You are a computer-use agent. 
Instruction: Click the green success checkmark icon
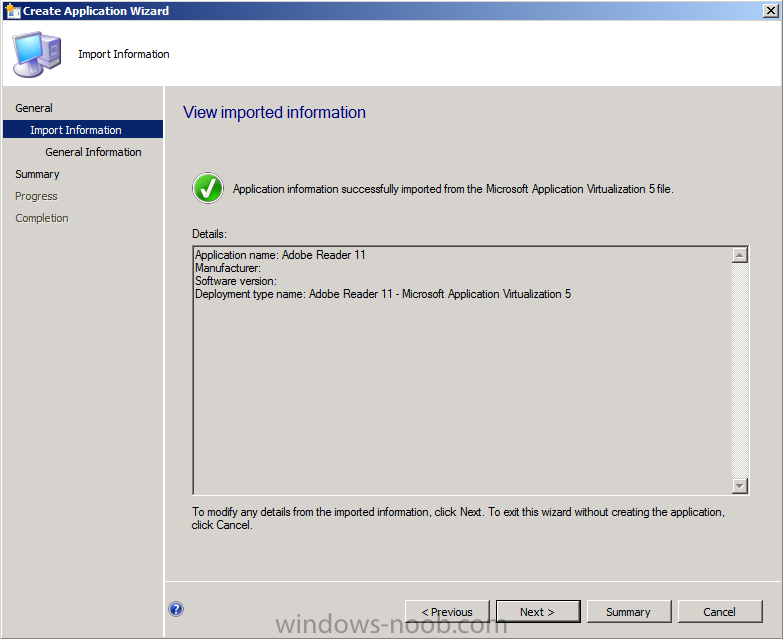pyautogui.click(x=208, y=188)
